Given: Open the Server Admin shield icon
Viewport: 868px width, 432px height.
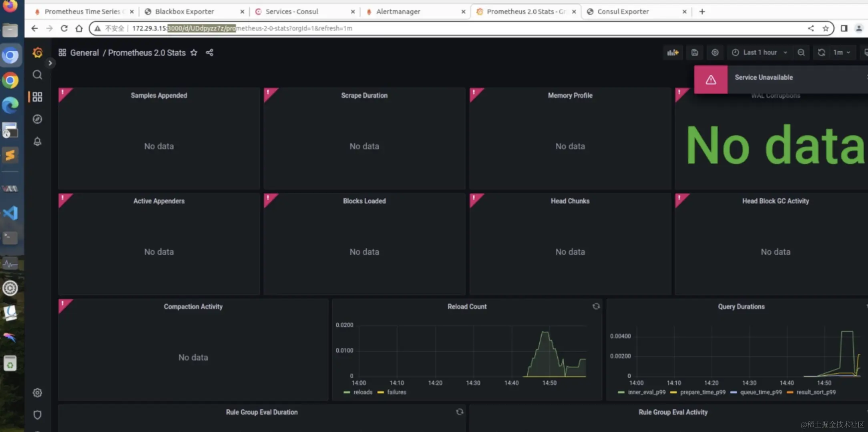Looking at the screenshot, I should pos(37,415).
